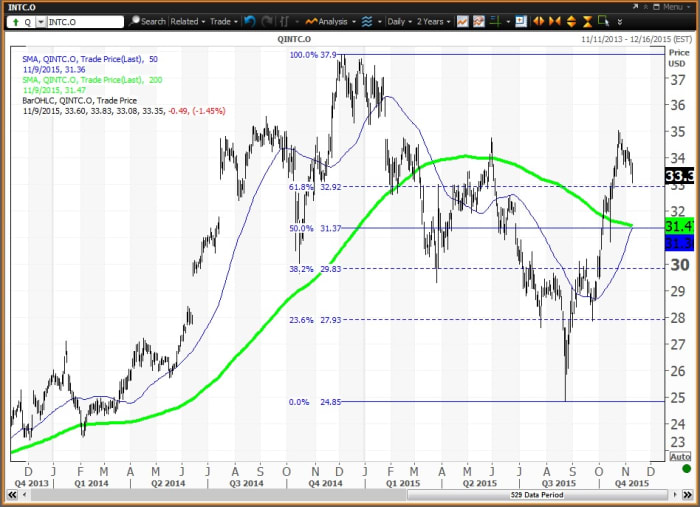Image resolution: width=700 pixels, height=507 pixels.
Task: Select the BarOHLC Trade Price legend label
Action: tap(79, 100)
